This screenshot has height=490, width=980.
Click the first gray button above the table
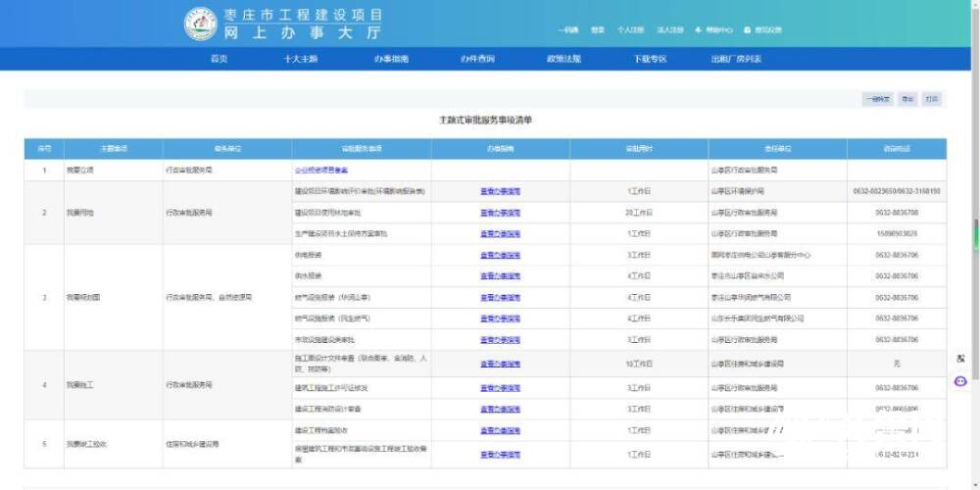click(x=877, y=99)
